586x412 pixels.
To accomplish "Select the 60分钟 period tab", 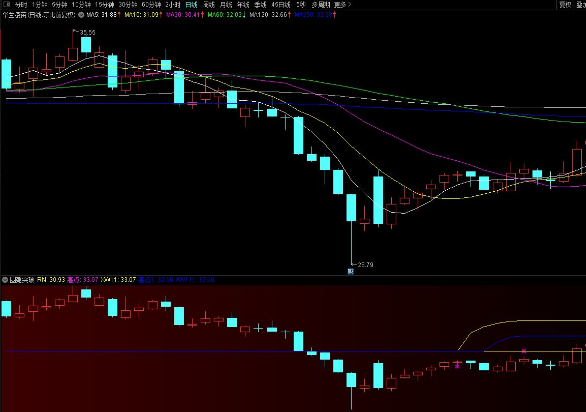I will tap(151, 4).
